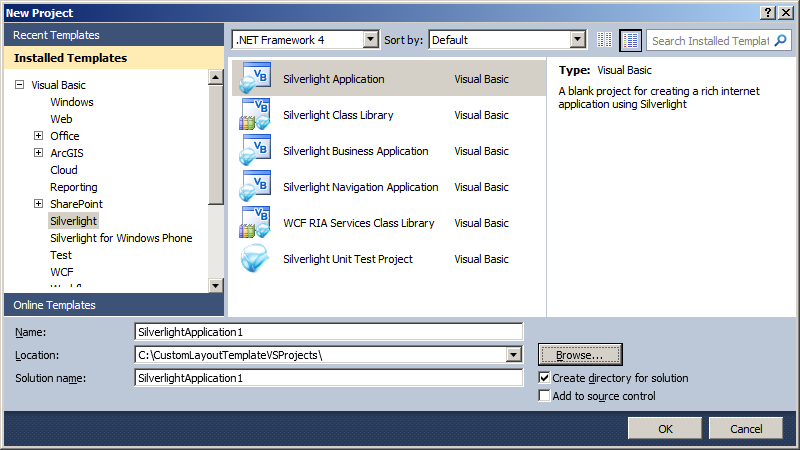Close the New Project dialog
800x450 pixels.
[x=786, y=13]
